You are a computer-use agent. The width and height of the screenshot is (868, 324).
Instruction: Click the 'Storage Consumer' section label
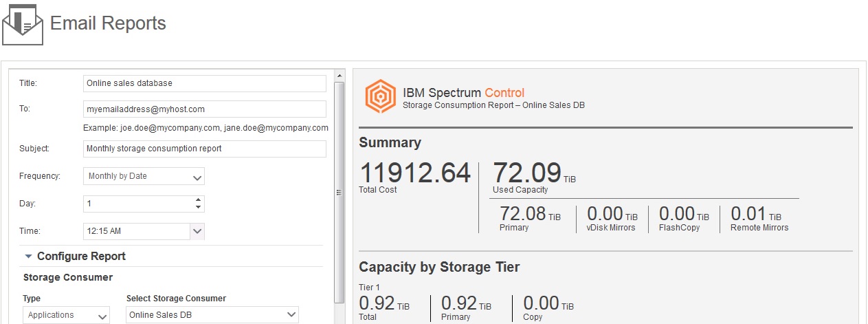[x=68, y=277]
